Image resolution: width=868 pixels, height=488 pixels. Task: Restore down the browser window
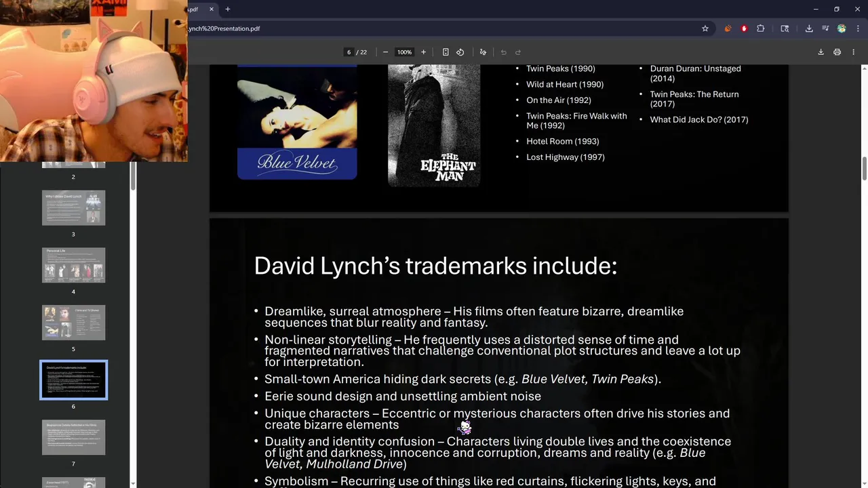(x=837, y=9)
